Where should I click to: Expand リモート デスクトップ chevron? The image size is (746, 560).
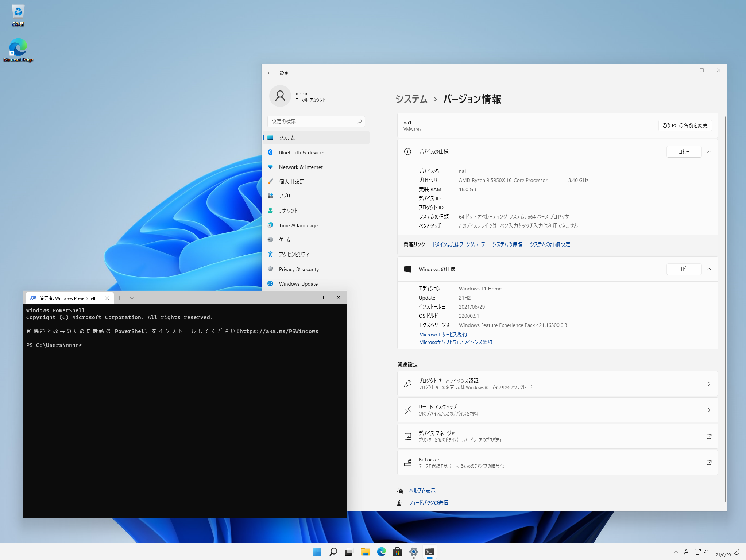[x=709, y=410]
